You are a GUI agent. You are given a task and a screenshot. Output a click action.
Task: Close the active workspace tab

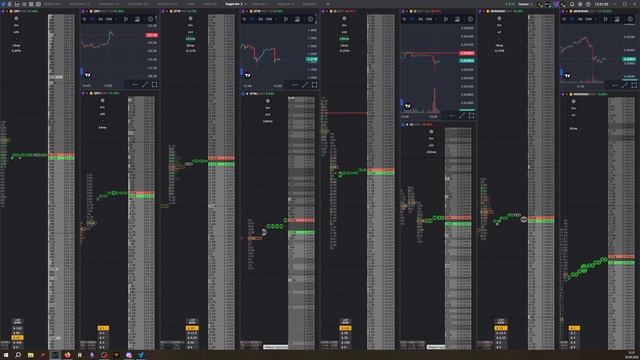(x=245, y=4)
